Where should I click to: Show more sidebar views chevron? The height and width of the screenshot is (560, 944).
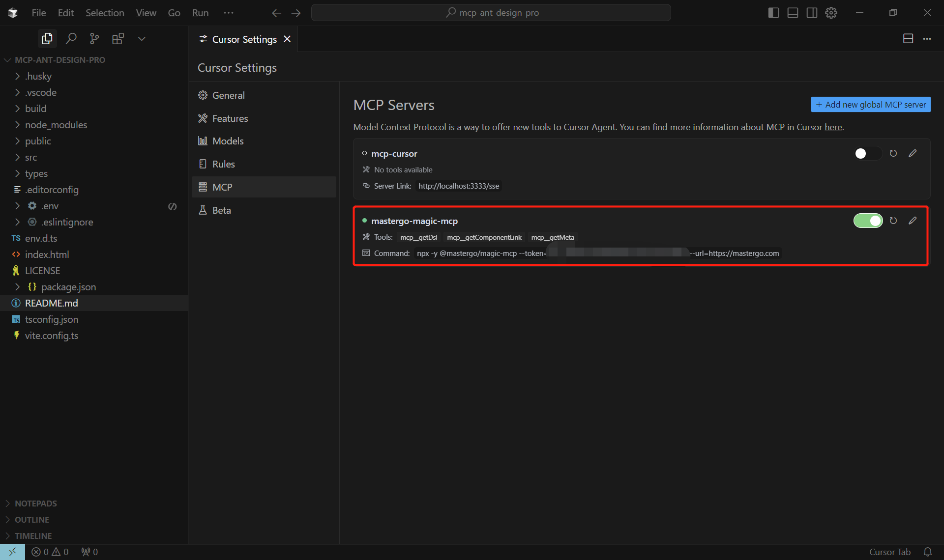pos(142,39)
